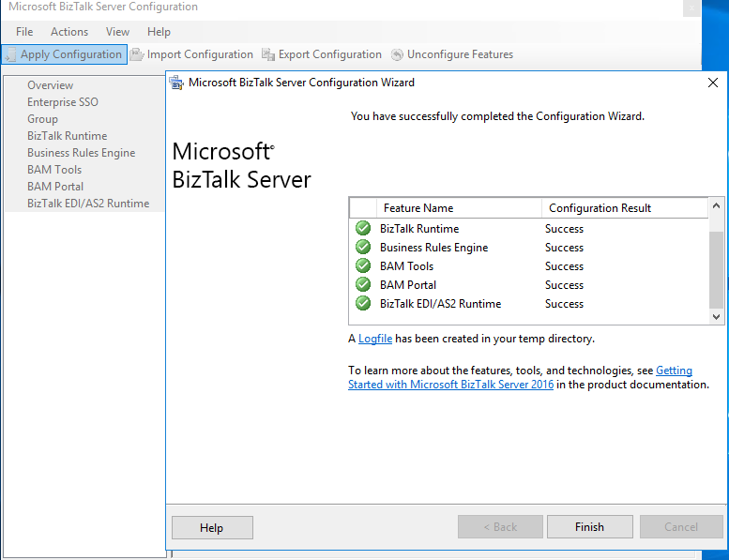Select Overview in the left panel
Viewport: 729px width, 560px height.
pos(51,85)
